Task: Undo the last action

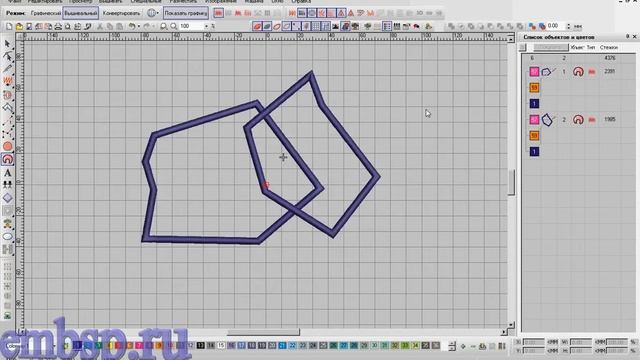Action: [x=131, y=27]
